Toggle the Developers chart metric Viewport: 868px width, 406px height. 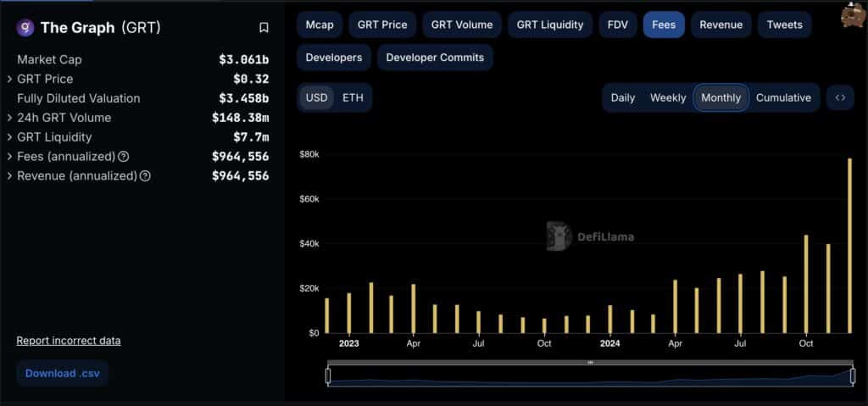pyautogui.click(x=334, y=58)
